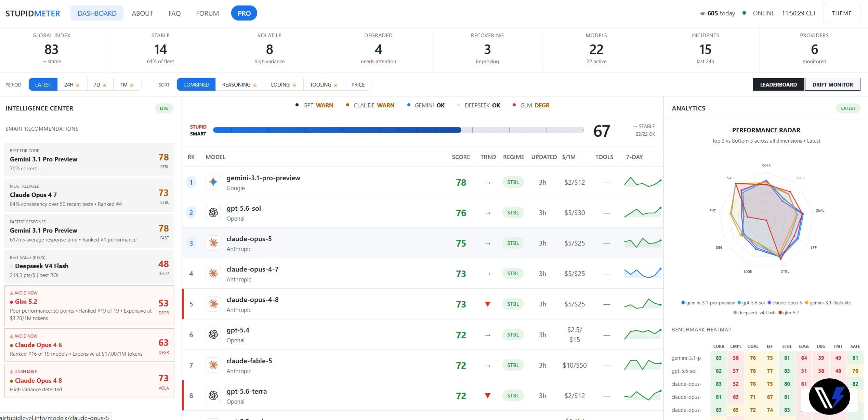The image size is (868, 420).
Task: Click the blue gemini-3.1-pro-preview radar legend dot
Action: click(x=683, y=303)
